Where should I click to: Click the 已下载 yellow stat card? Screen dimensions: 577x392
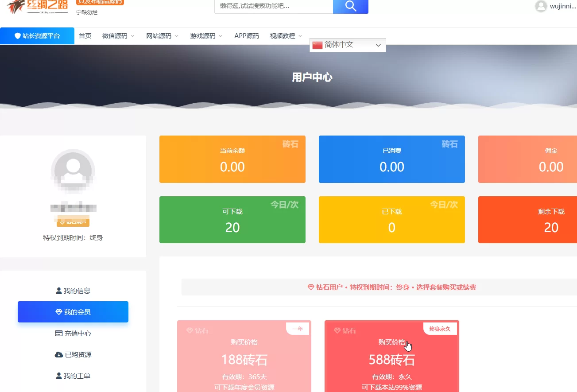coord(392,220)
